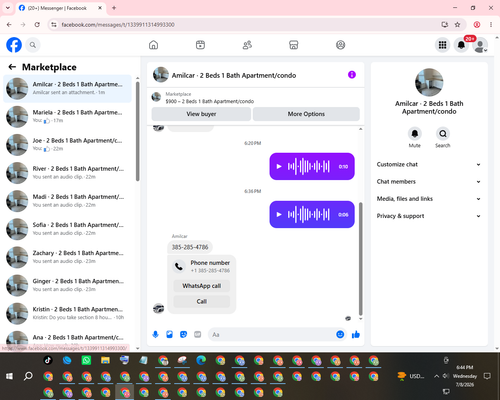
Task: Open Amilcar conversation in list
Action: (x=67, y=88)
